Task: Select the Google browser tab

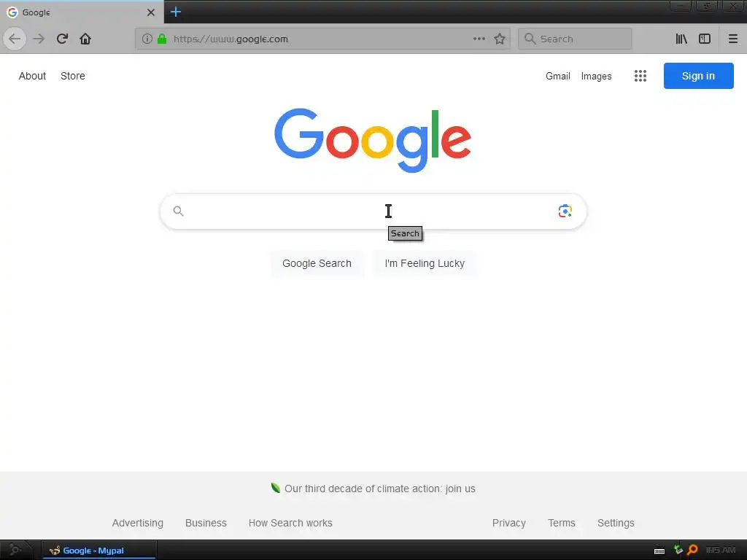Action: point(82,12)
